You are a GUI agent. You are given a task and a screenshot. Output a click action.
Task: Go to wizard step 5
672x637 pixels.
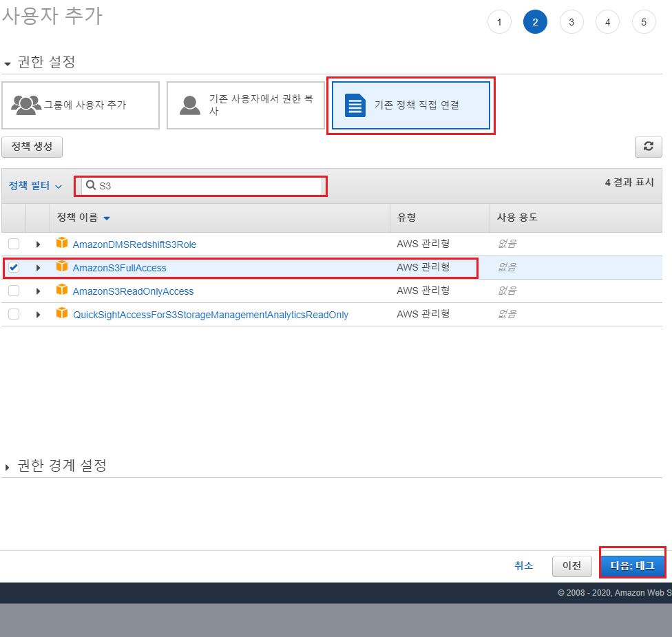(644, 22)
